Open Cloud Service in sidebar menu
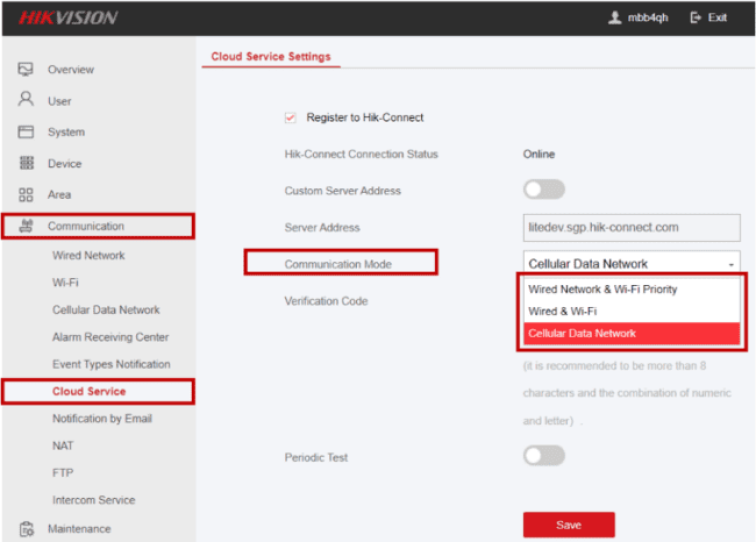756x542 pixels. [x=89, y=391]
